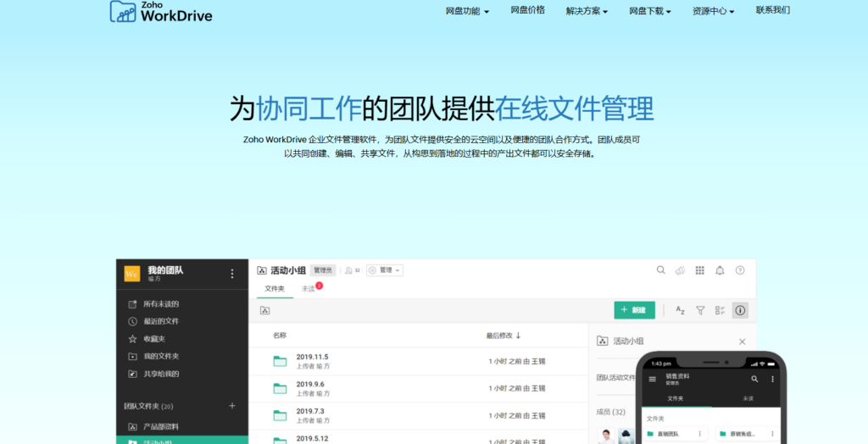
Task: Select the phone's 未读 tab
Action: point(748,398)
